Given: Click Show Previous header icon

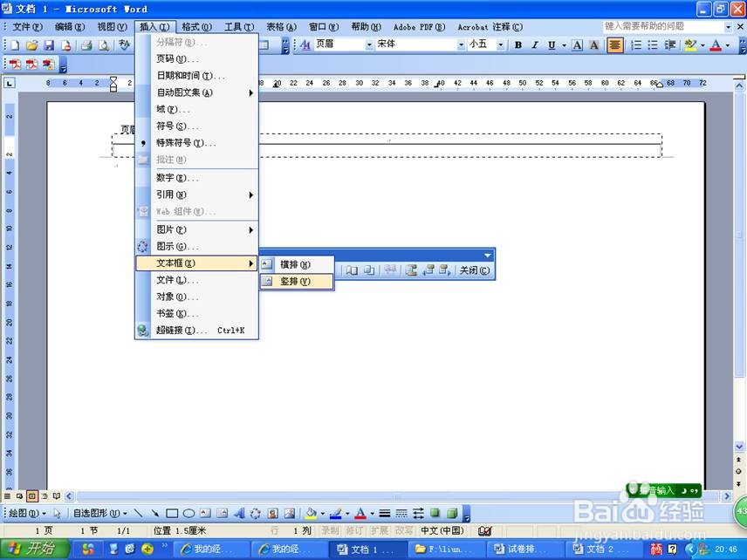Looking at the screenshot, I should pos(428,270).
